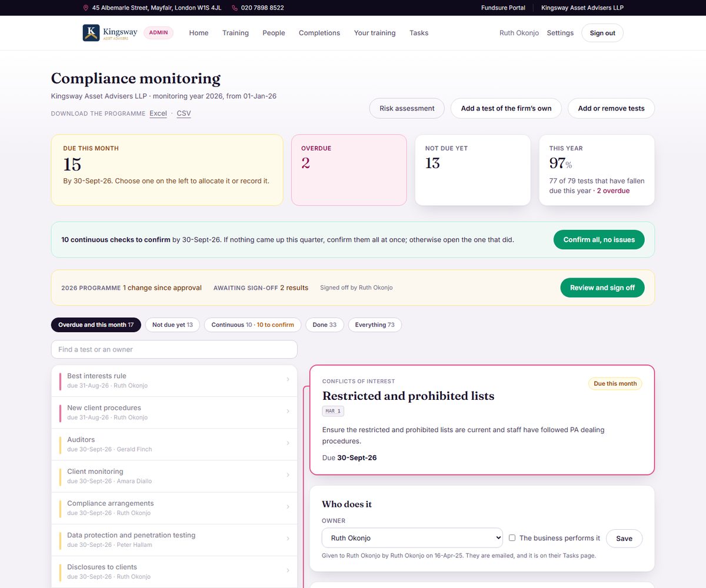Click the 'Due this month' badge on test detail

click(x=615, y=383)
